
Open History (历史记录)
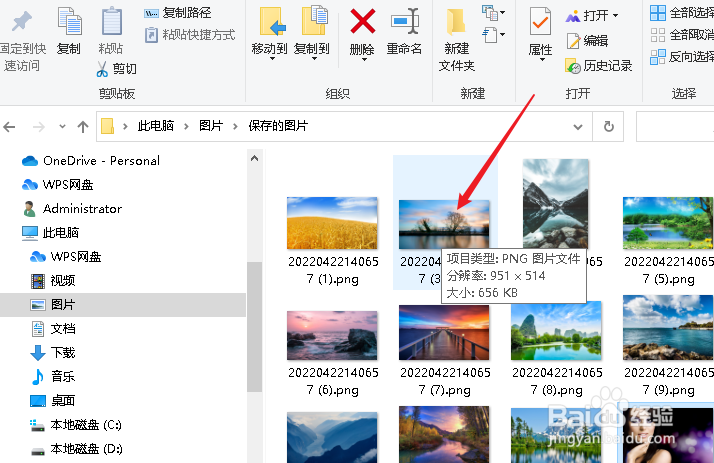tap(598, 66)
